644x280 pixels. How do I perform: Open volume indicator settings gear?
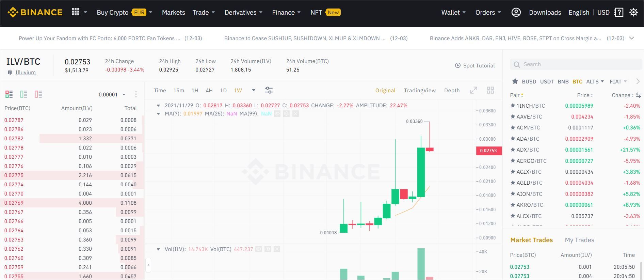268,249
